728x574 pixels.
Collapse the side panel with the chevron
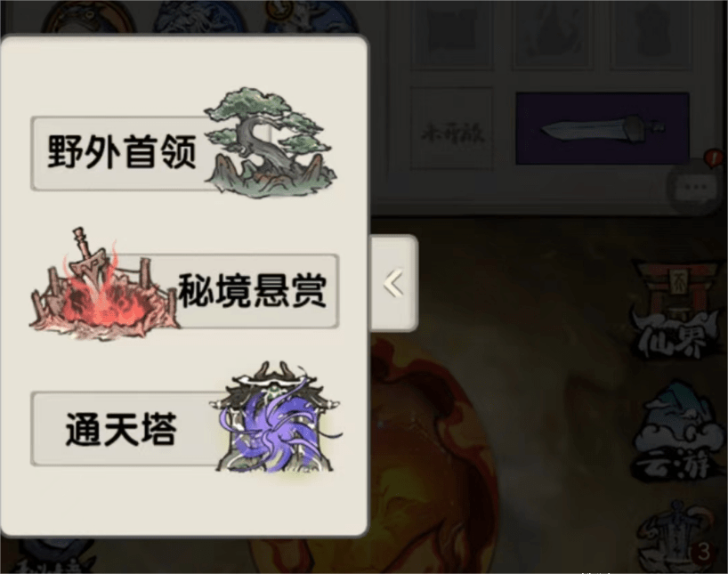(393, 283)
